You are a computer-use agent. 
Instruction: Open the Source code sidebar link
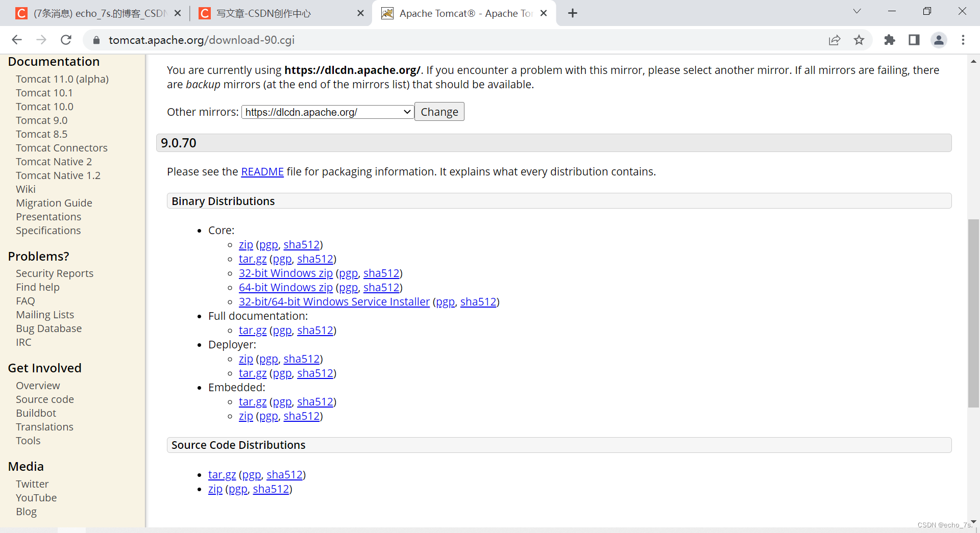click(x=45, y=399)
